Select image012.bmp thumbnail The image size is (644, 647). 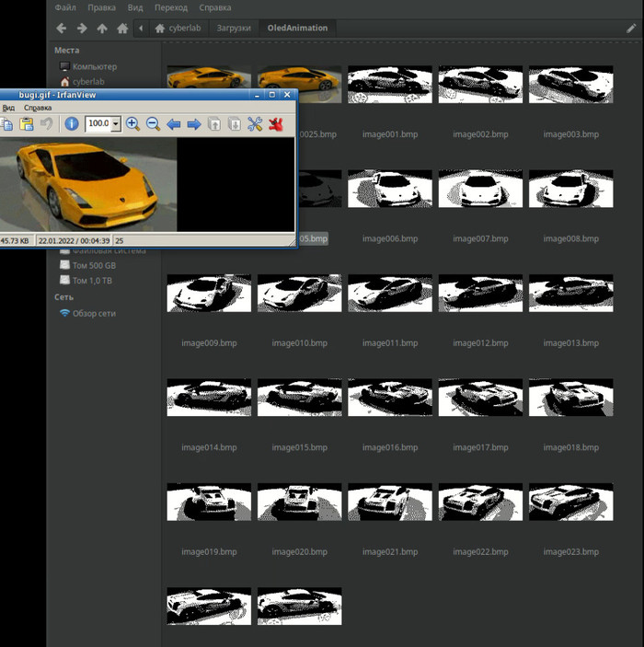[480, 293]
